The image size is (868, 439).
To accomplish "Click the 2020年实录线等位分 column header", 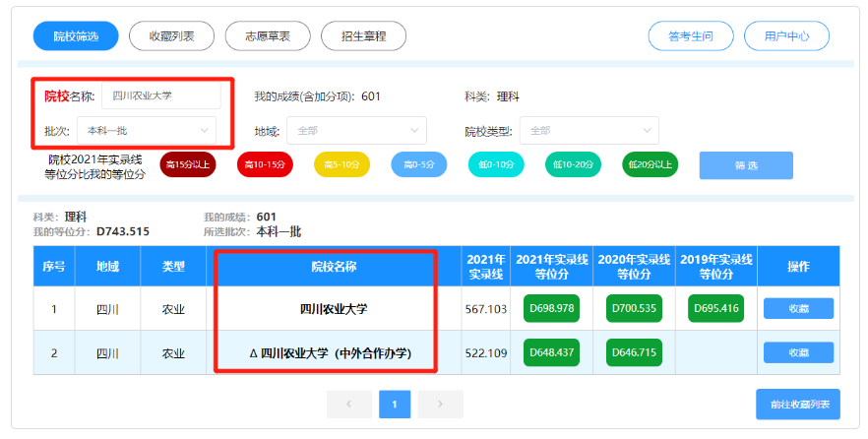I will tap(634, 267).
